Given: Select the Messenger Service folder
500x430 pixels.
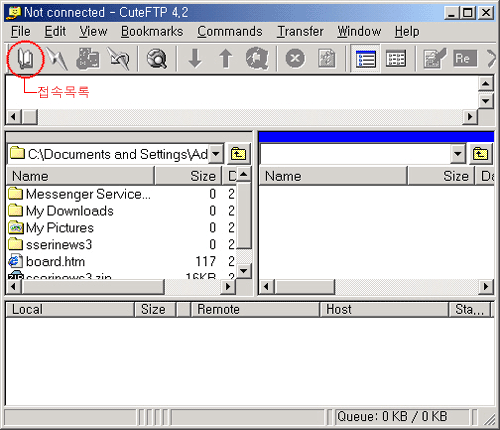Looking at the screenshot, I should coord(80,194).
